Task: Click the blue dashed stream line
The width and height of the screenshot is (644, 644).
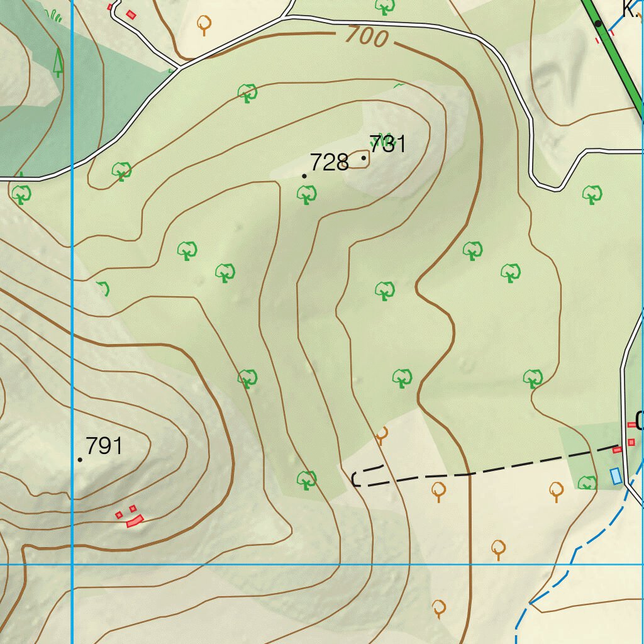Action: pos(566,570)
